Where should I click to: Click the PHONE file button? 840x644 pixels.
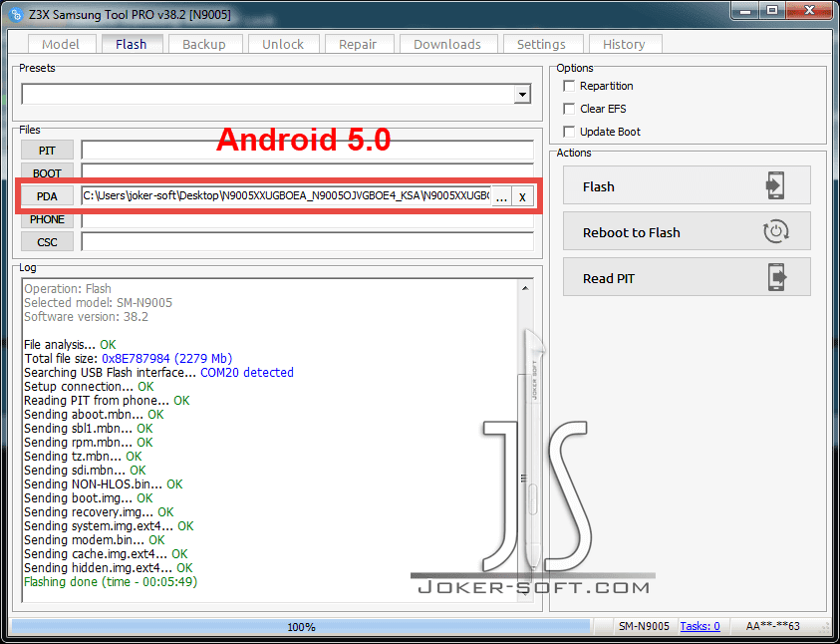[x=47, y=219]
